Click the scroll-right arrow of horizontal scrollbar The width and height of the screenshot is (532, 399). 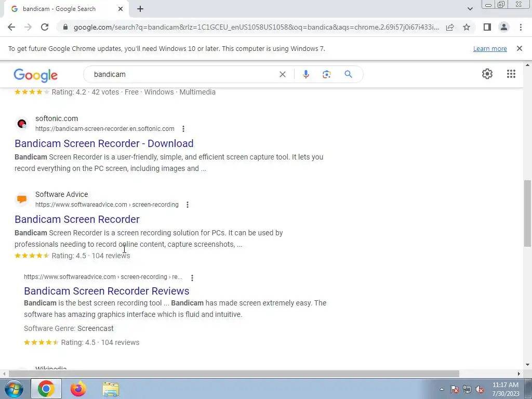pyautogui.click(x=519, y=374)
